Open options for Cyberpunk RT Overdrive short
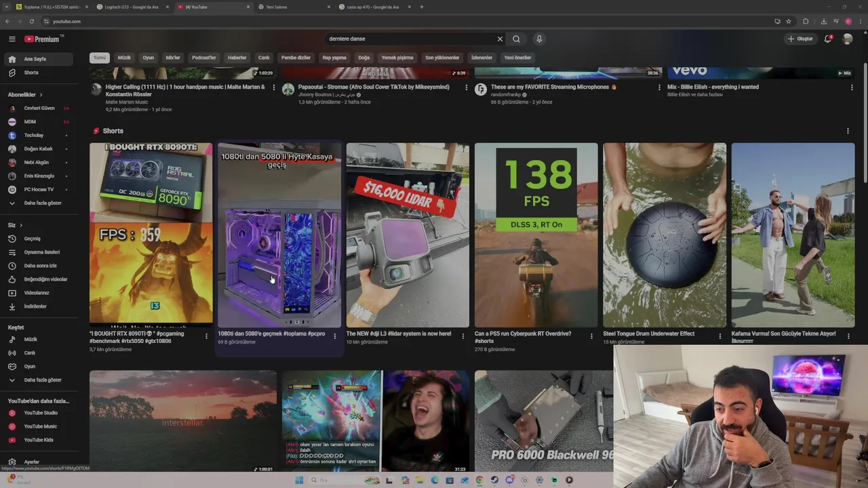The width and height of the screenshot is (868, 488). pyautogui.click(x=591, y=335)
